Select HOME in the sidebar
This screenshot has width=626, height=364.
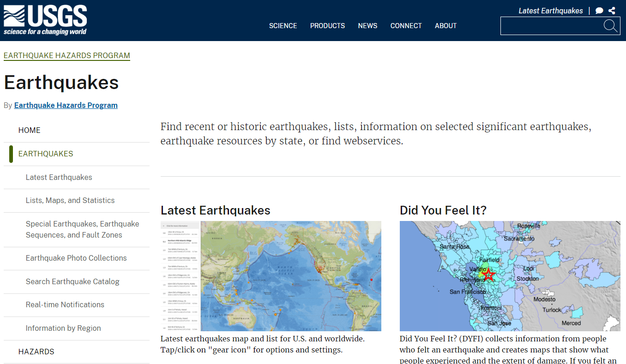(x=29, y=130)
